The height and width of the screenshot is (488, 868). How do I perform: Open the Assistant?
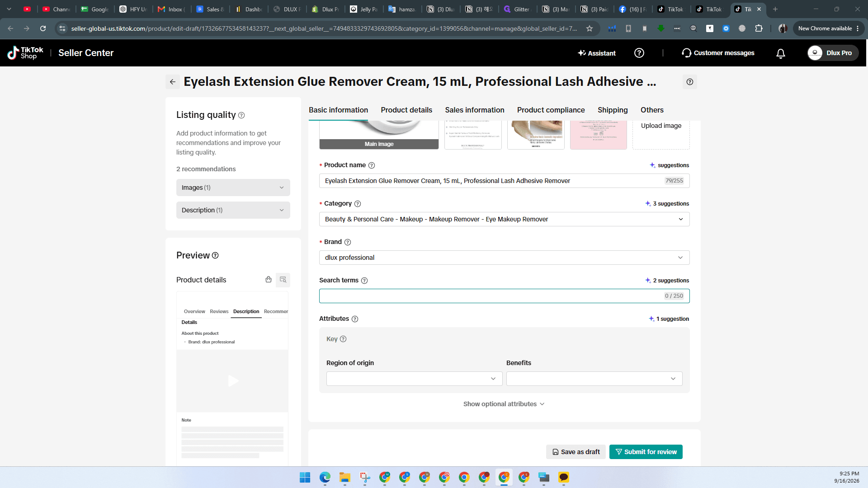click(x=597, y=53)
